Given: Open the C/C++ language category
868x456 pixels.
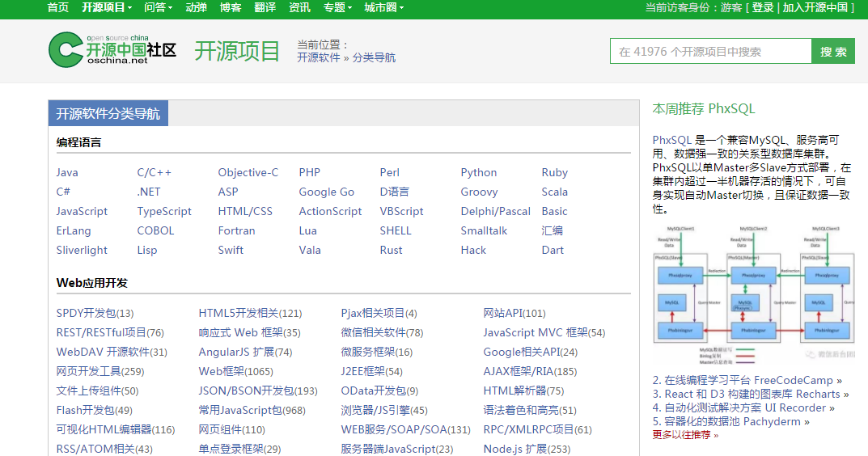Looking at the screenshot, I should [154, 173].
